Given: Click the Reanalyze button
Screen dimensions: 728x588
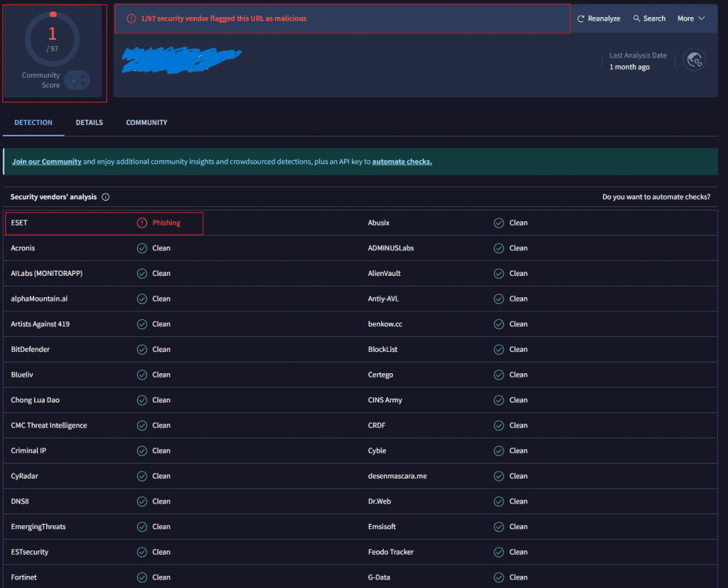Looking at the screenshot, I should point(599,18).
